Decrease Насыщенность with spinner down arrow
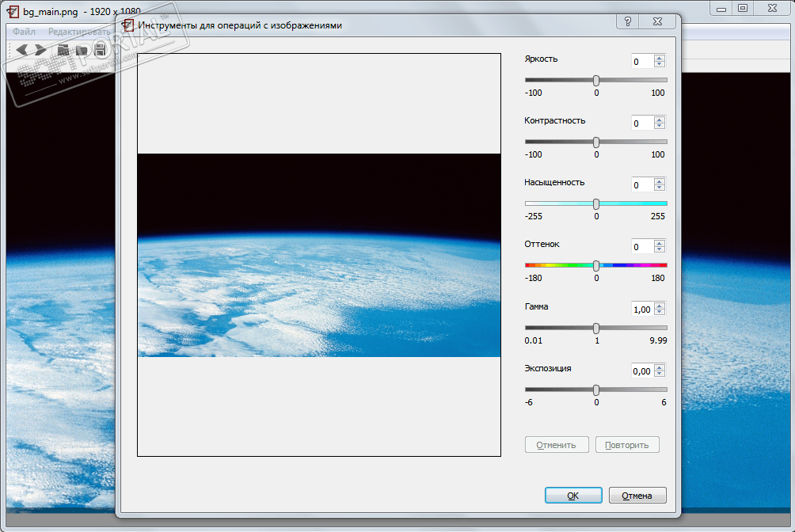The image size is (795, 532). 659,188
